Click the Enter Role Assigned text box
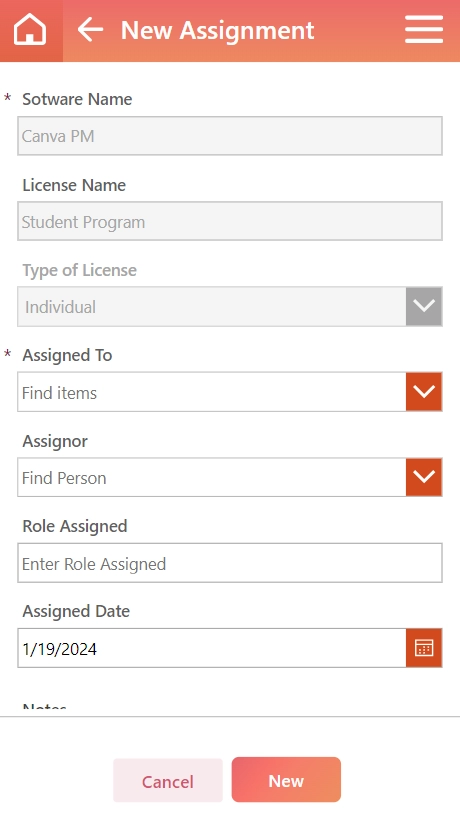 pos(230,563)
